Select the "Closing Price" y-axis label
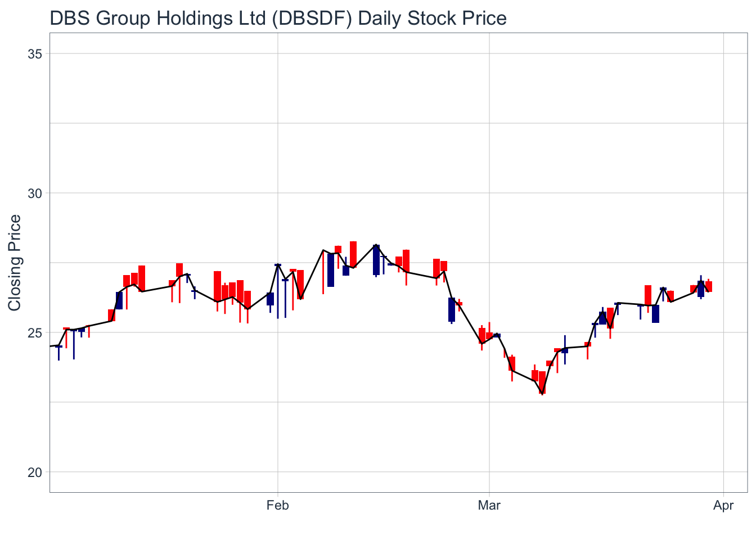 coord(14,262)
